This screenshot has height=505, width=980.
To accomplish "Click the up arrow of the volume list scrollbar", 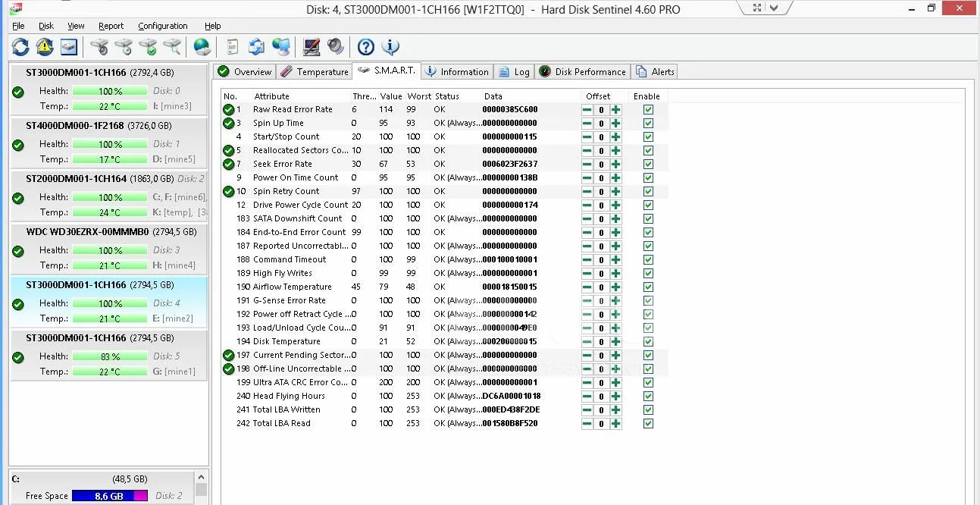I will [201, 478].
